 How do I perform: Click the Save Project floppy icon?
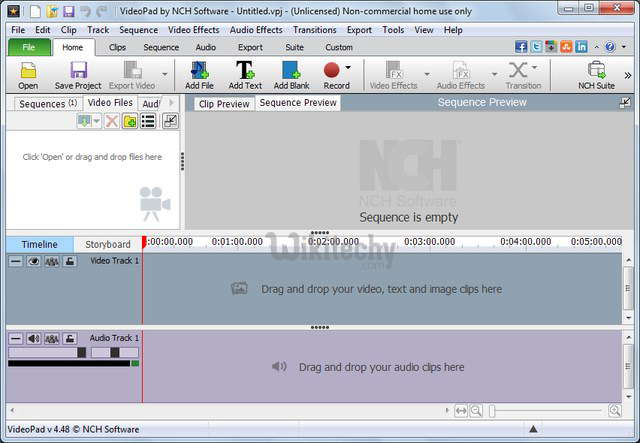[x=78, y=70]
